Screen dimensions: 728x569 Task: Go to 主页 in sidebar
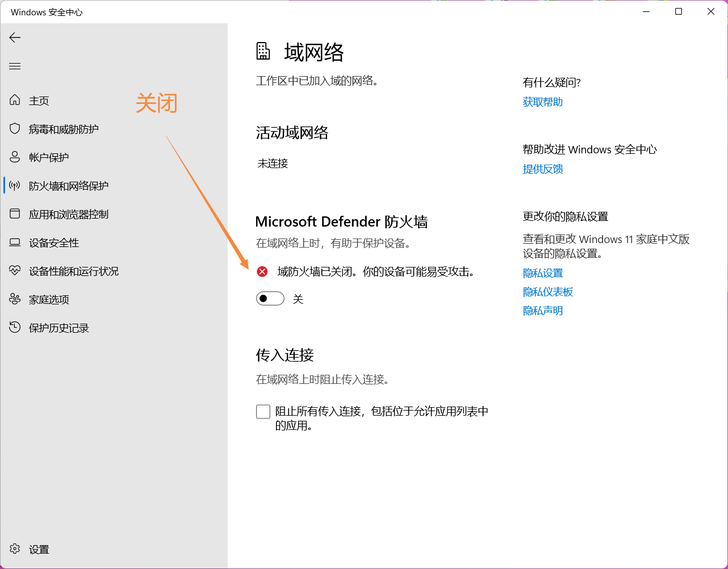[x=39, y=101]
